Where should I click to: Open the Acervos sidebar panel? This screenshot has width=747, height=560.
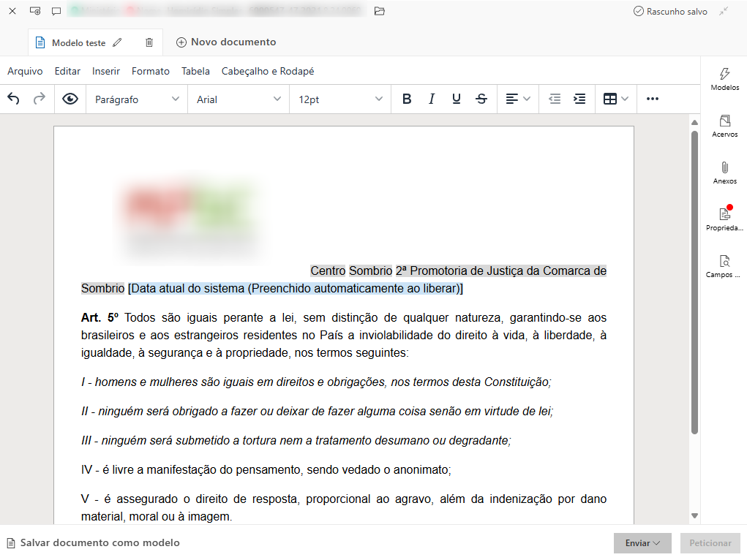coord(724,126)
